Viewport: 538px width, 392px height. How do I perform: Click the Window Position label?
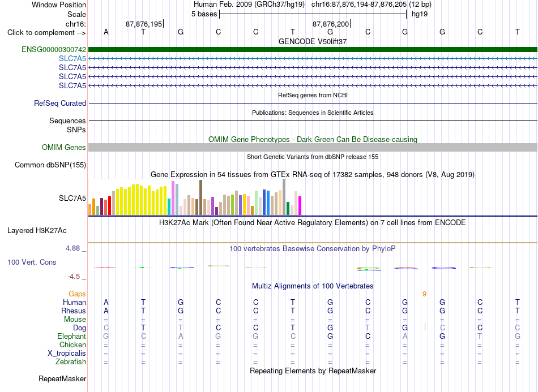click(x=59, y=5)
